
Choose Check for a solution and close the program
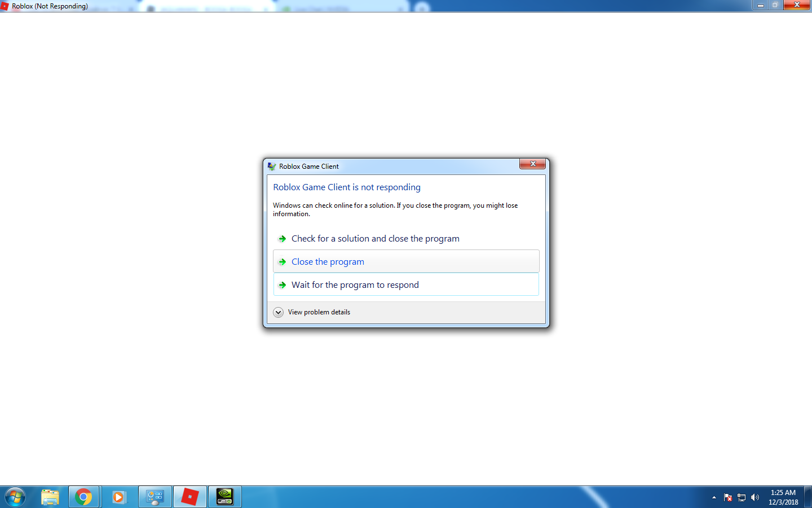(406, 239)
